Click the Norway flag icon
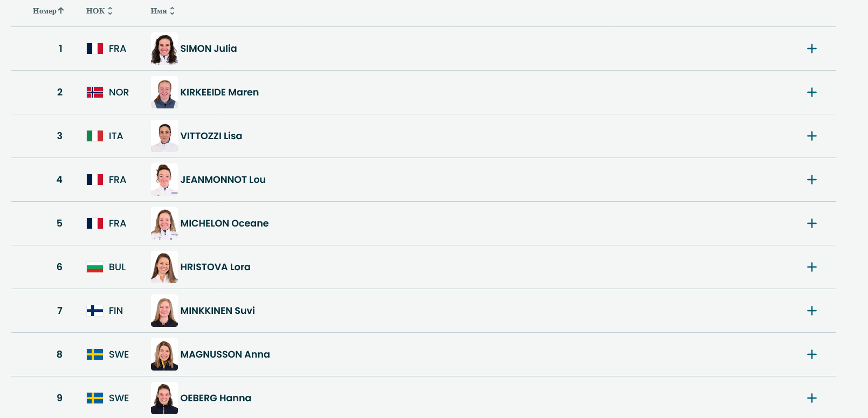 95,92
